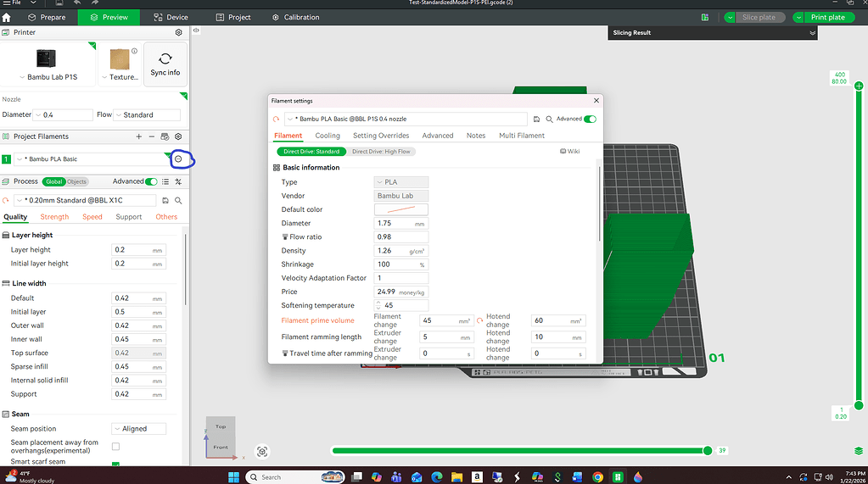Toggle Advanced mode in Process panel
This screenshot has width=868, height=484.
(x=151, y=181)
